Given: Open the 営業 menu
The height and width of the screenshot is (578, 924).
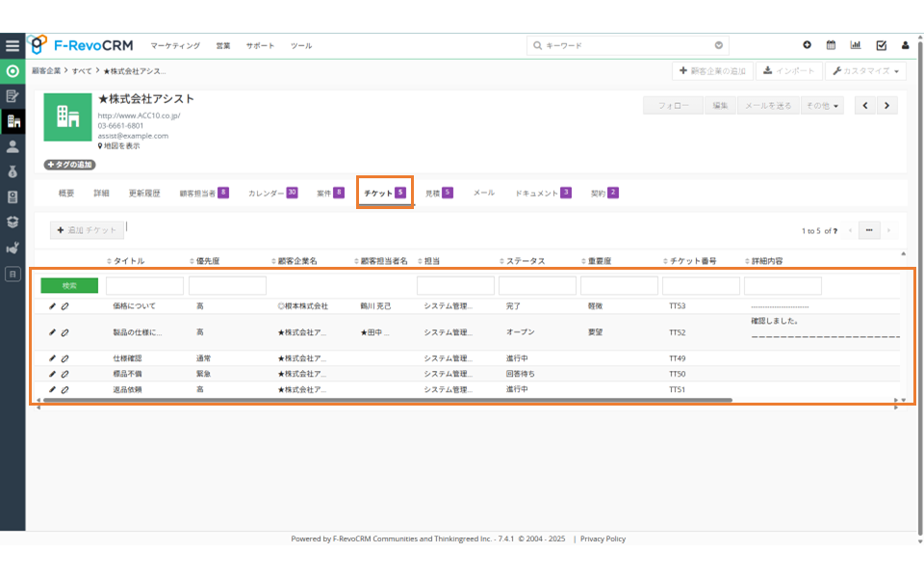Looking at the screenshot, I should (222, 46).
